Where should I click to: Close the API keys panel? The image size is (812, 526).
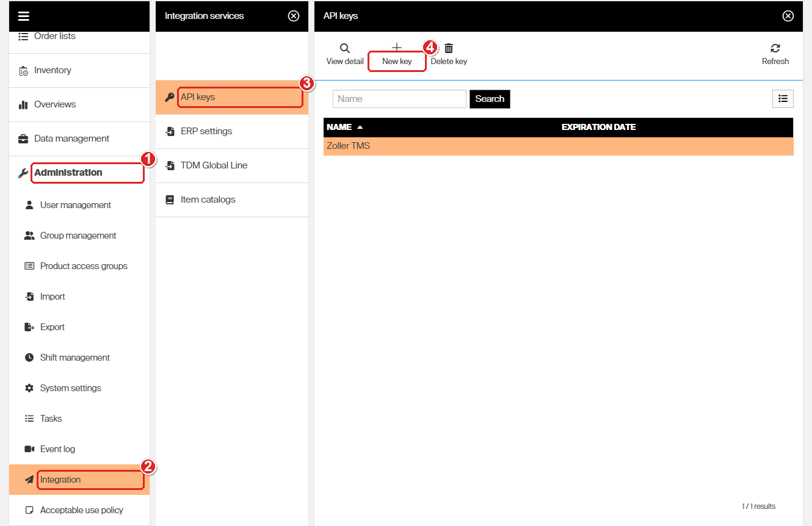click(788, 16)
